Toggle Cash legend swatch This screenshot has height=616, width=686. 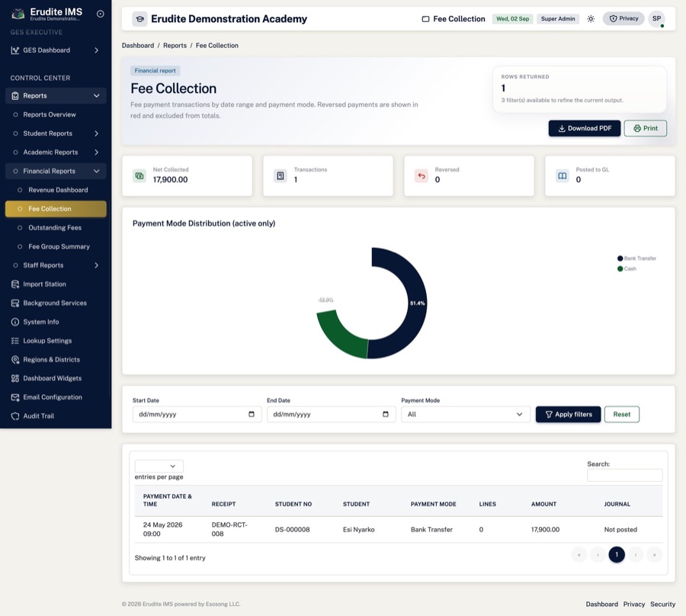point(620,268)
